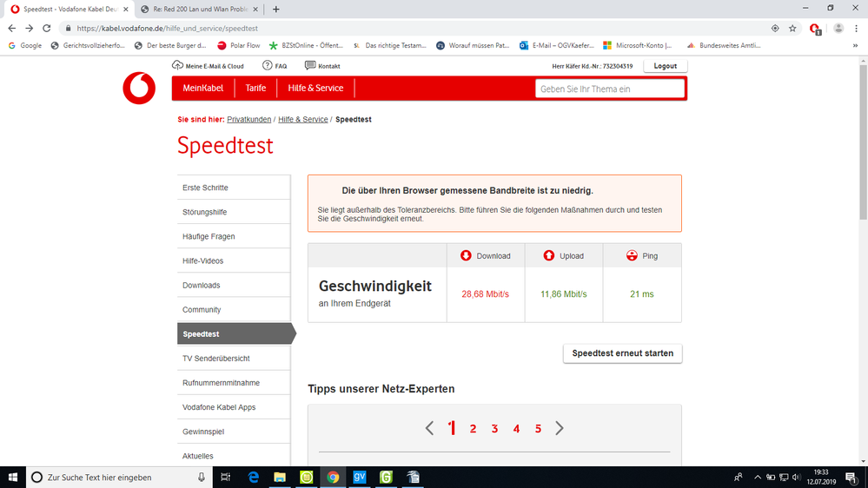This screenshot has width=868, height=488.
Task: Open Task View on taskbar
Action: pos(225,477)
